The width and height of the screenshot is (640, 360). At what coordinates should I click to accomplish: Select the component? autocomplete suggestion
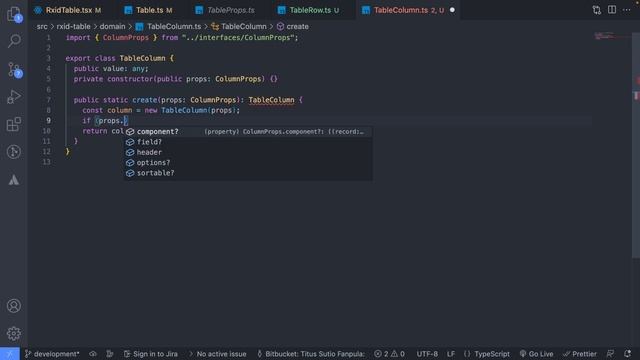tap(248, 132)
